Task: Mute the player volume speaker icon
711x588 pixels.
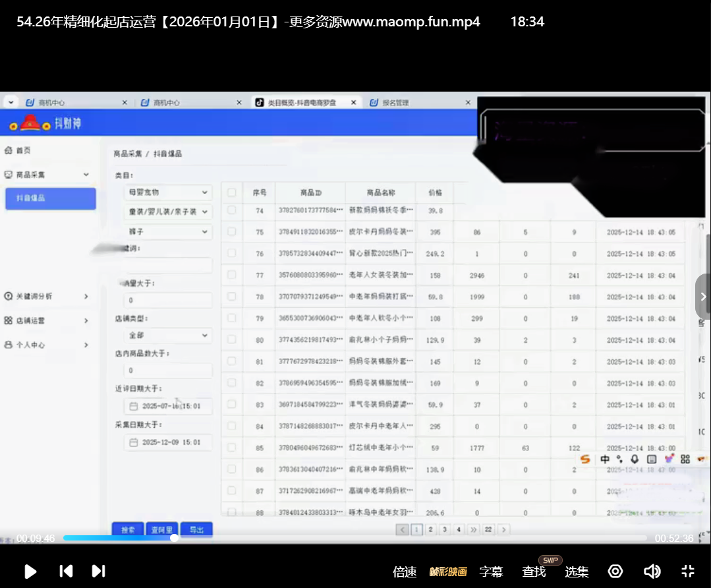Action: pyautogui.click(x=652, y=571)
